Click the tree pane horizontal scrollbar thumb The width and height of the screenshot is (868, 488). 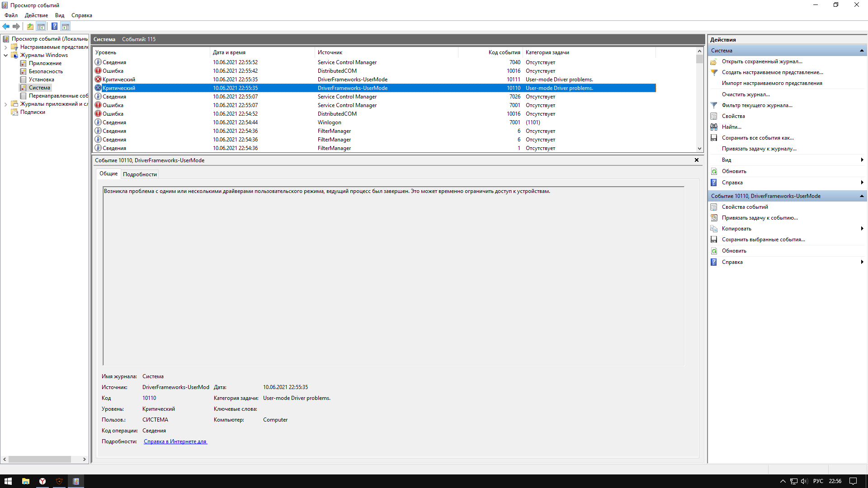pyautogui.click(x=40, y=459)
